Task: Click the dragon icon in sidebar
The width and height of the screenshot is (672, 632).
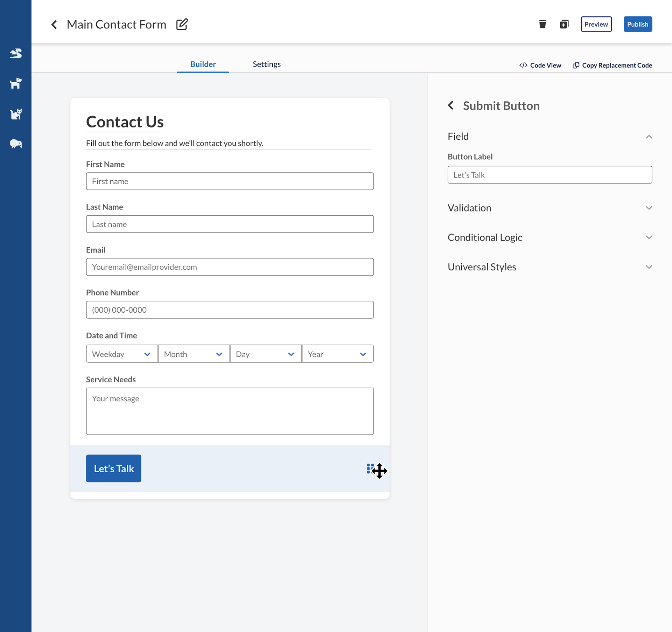Action: (x=16, y=53)
